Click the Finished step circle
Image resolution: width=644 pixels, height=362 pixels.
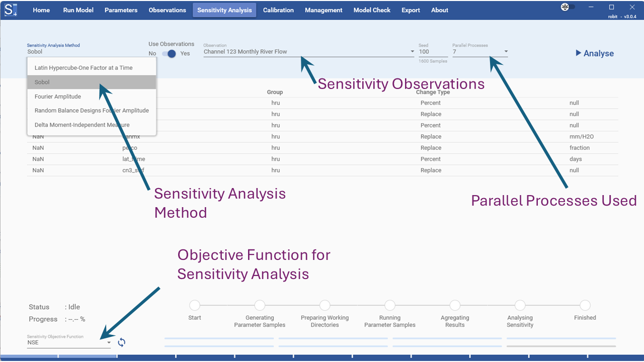point(585,305)
